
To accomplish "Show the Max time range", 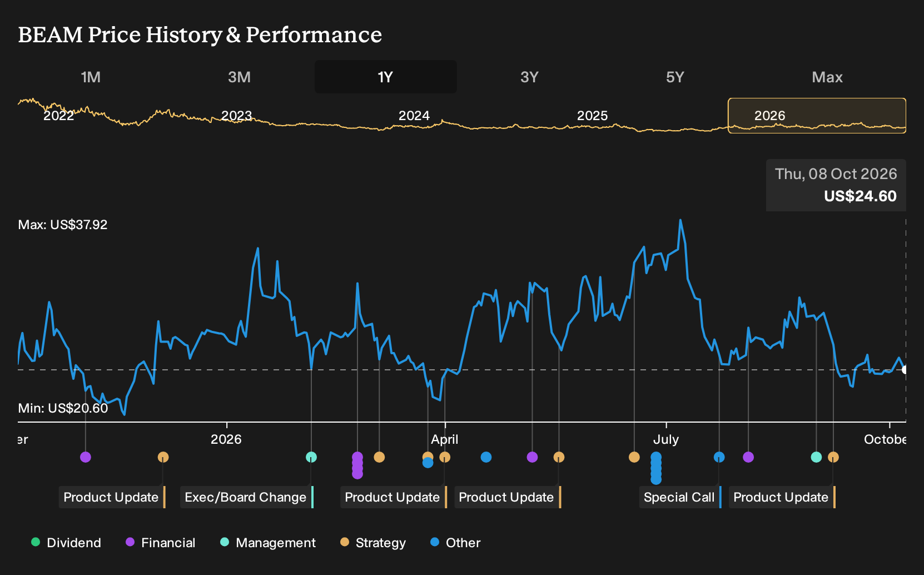I will 827,77.
